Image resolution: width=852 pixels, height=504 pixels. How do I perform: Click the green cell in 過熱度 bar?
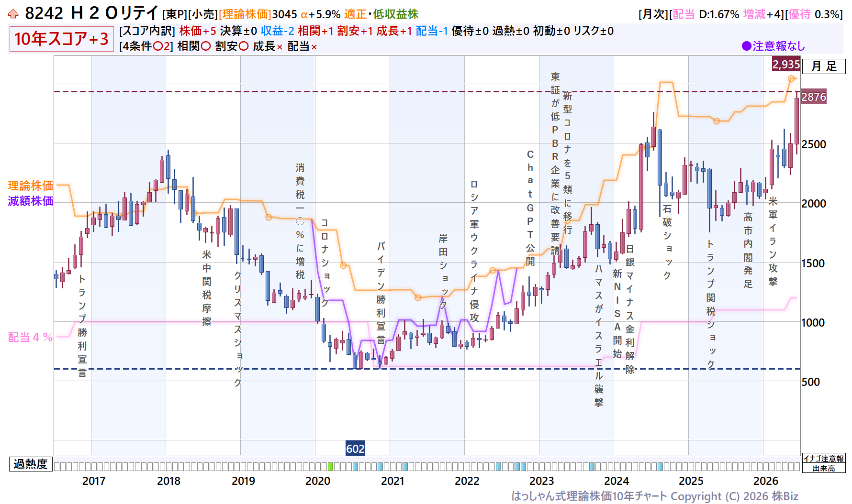point(330,467)
